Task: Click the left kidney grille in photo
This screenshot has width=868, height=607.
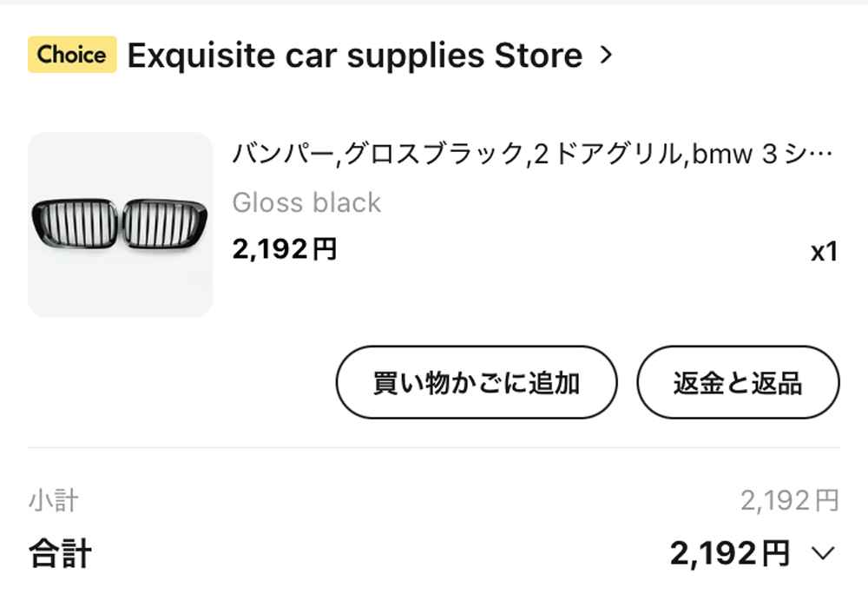Action: click(75, 223)
